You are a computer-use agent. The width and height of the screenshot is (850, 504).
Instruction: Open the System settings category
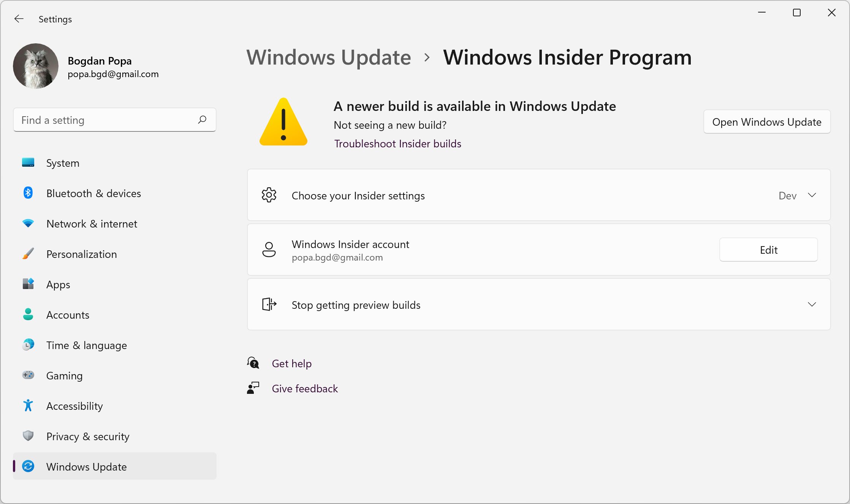[63, 163]
